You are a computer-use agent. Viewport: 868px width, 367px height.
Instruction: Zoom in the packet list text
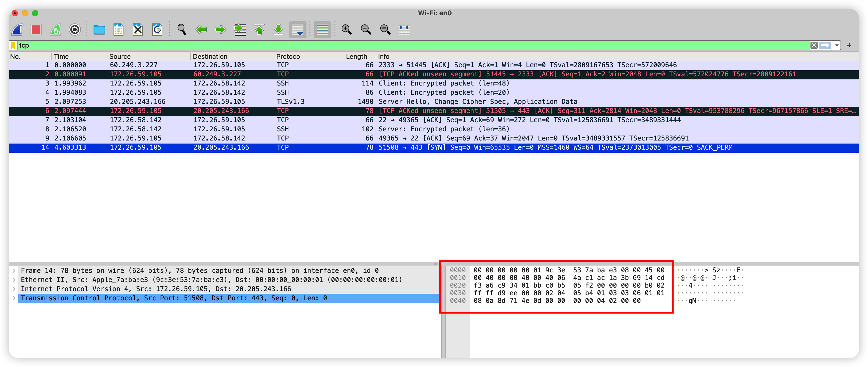[x=346, y=30]
